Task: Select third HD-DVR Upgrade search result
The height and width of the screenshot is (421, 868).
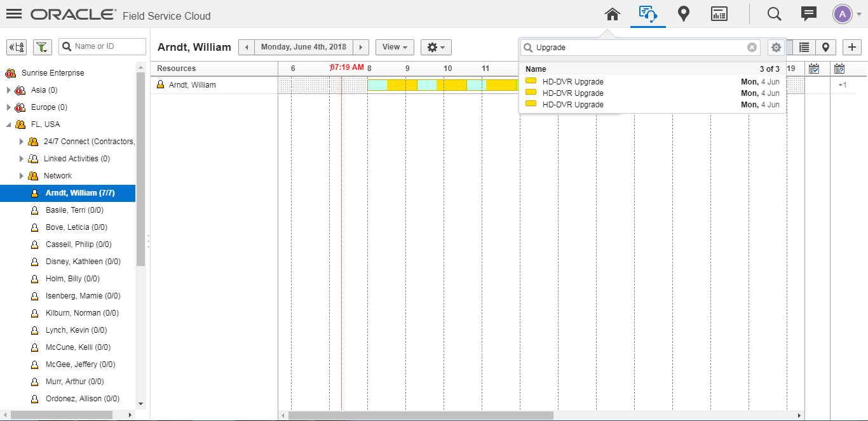Action: click(x=653, y=104)
